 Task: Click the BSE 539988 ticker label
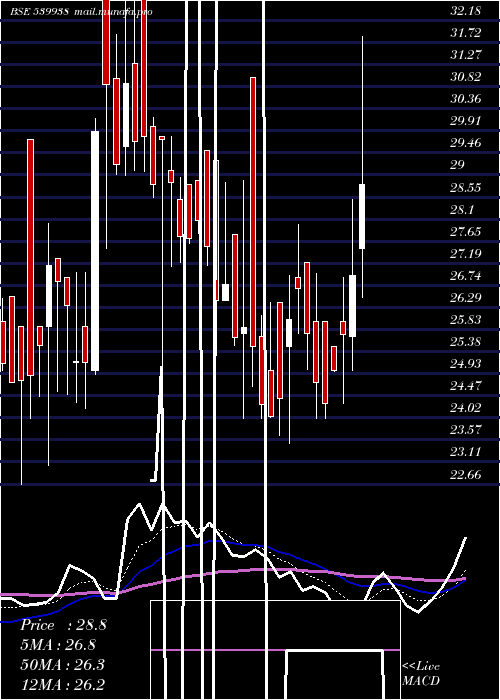(39, 11)
